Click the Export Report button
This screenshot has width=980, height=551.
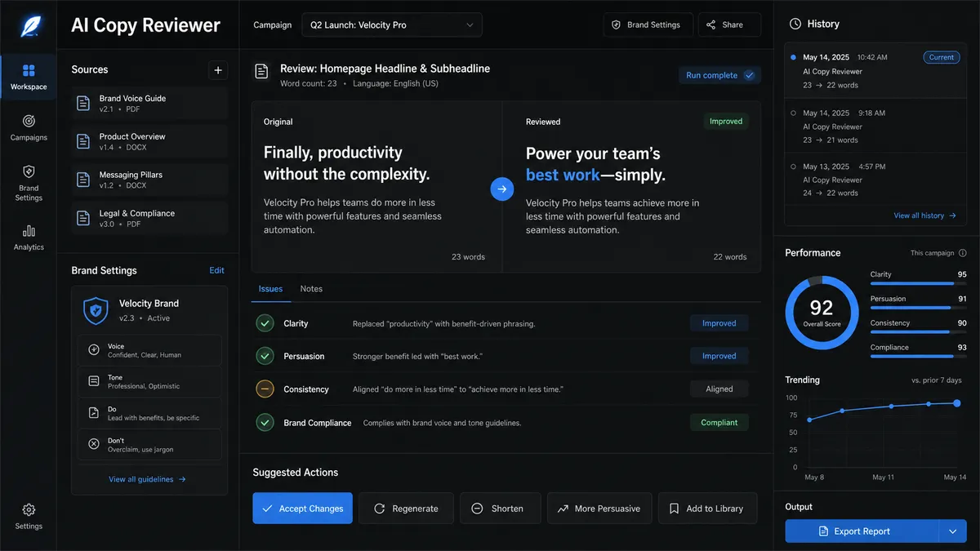pyautogui.click(x=862, y=531)
